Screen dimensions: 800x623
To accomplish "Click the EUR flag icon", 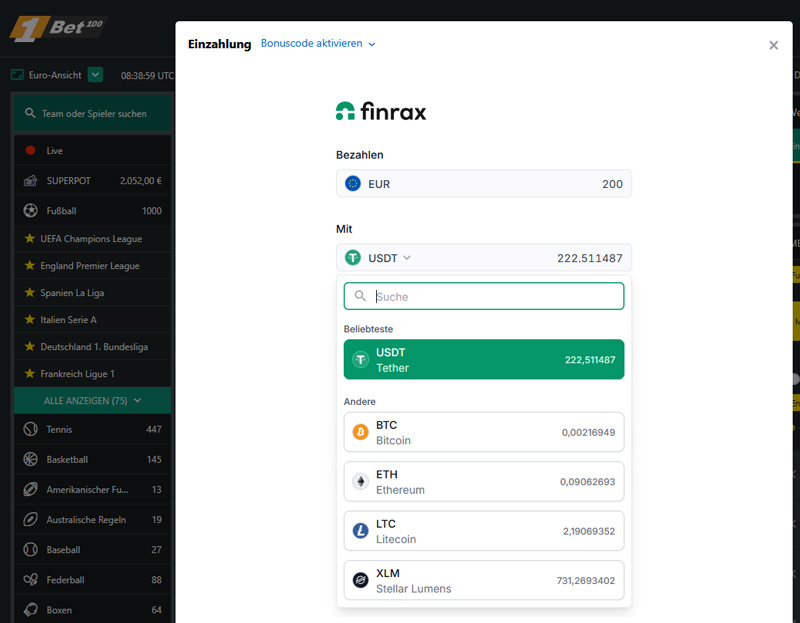I will pyautogui.click(x=353, y=184).
